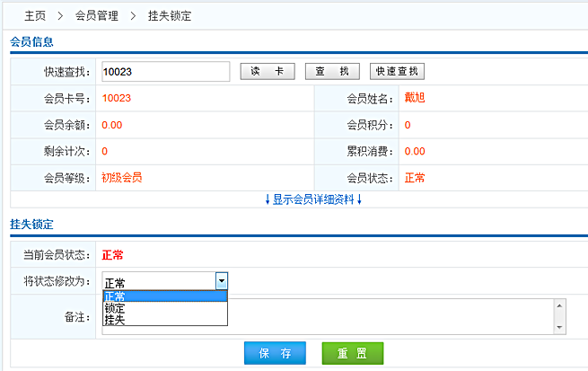Click the 查找 button
This screenshot has width=588, height=371.
(332, 72)
